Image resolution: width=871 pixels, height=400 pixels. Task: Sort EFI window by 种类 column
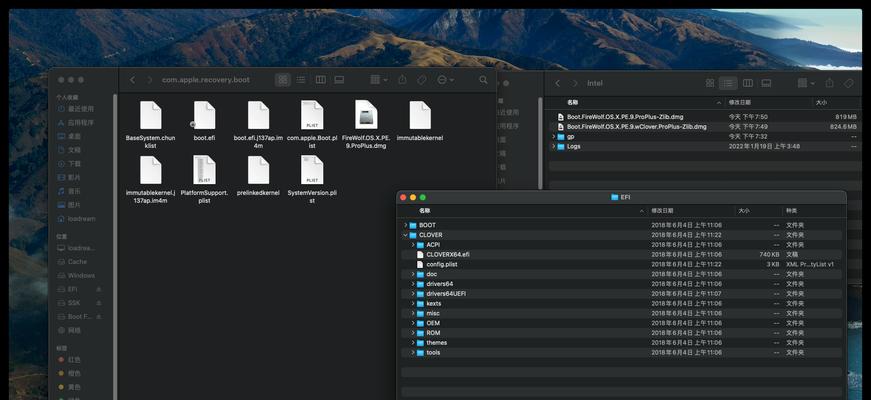point(791,211)
